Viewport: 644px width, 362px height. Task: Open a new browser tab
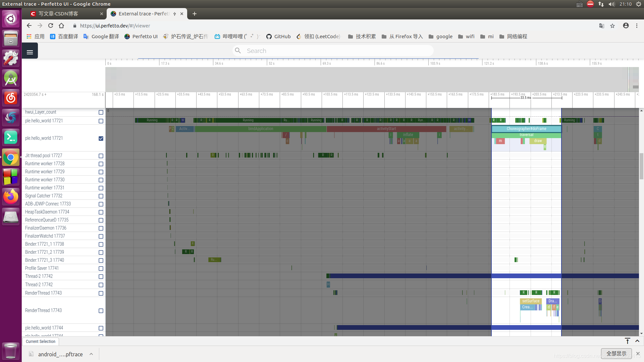(x=195, y=14)
